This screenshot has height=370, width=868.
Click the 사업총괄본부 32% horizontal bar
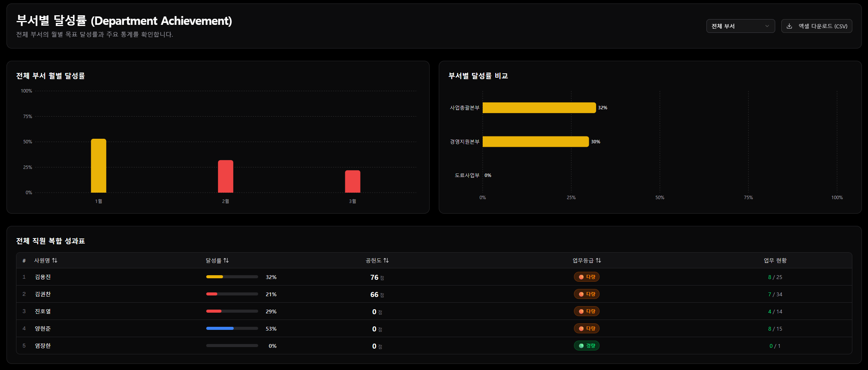tap(539, 108)
